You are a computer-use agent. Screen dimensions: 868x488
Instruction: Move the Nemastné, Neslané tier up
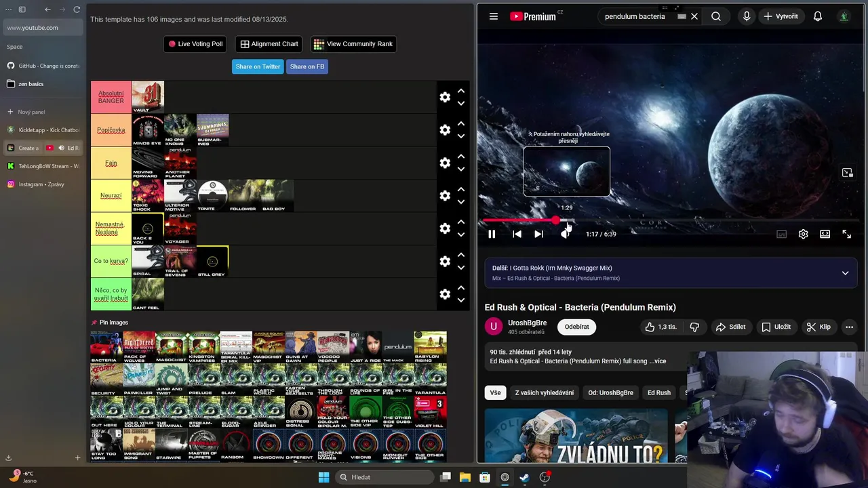[x=461, y=222]
